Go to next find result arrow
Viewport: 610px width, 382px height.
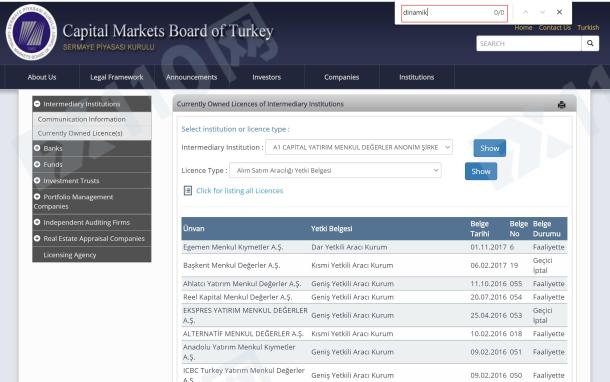coord(542,12)
